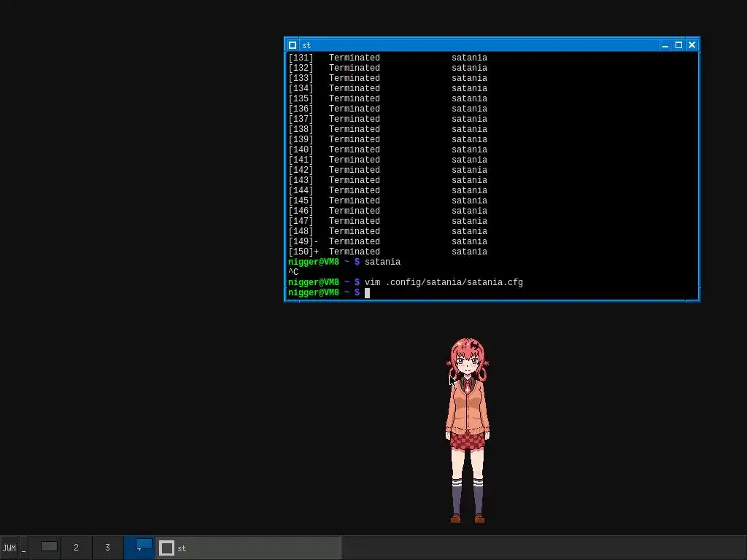Click the ^C interrupt line in terminal
The height and width of the screenshot is (560, 747).
pos(293,273)
